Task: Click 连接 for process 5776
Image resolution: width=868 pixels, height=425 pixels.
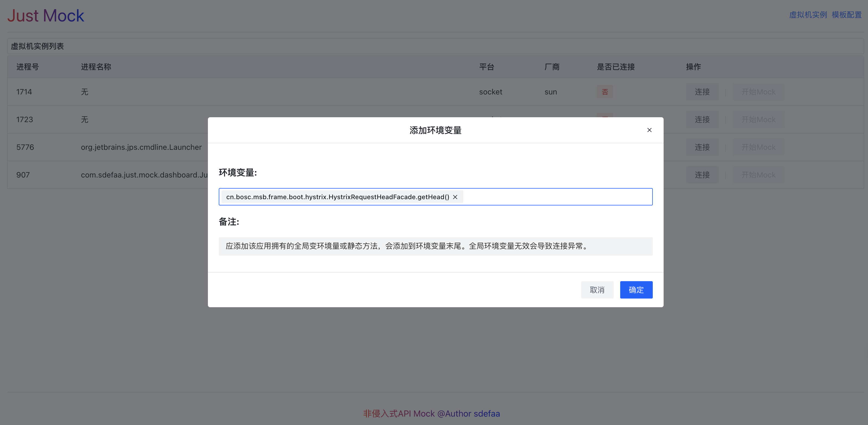Action: coord(702,147)
